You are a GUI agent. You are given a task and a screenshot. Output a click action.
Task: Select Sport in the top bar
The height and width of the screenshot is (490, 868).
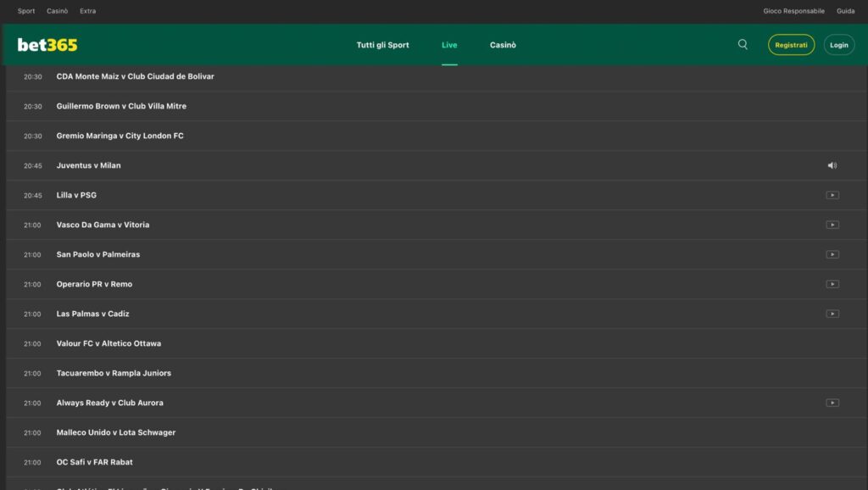26,11
